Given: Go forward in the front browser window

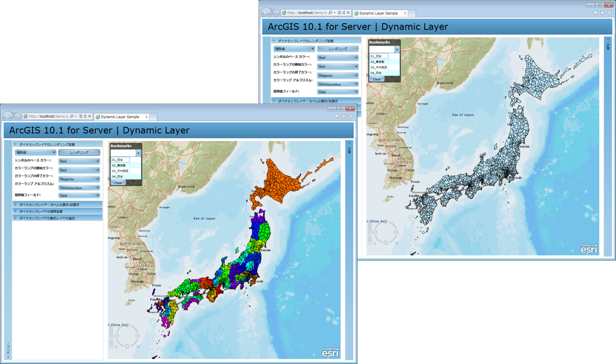Looking at the screenshot, I should (x=17, y=117).
